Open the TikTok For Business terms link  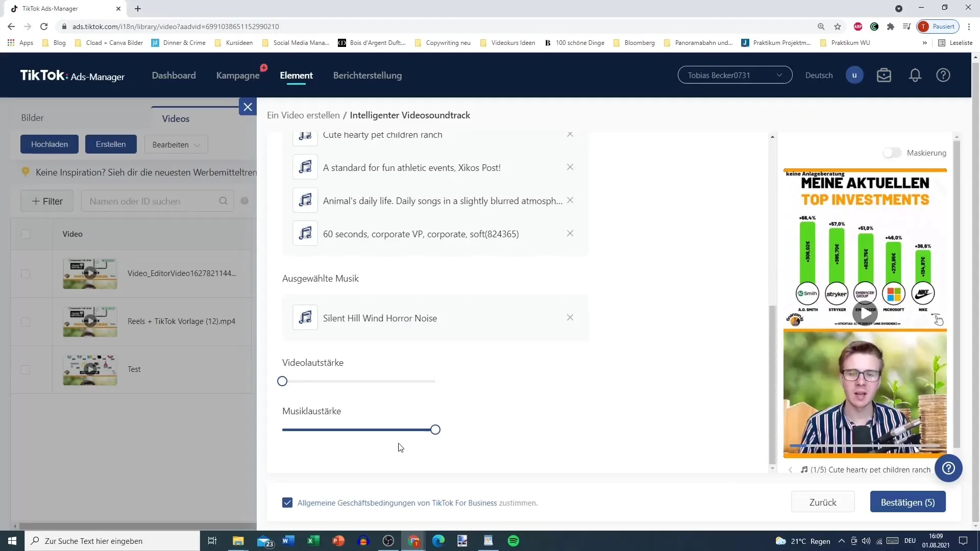(x=397, y=503)
